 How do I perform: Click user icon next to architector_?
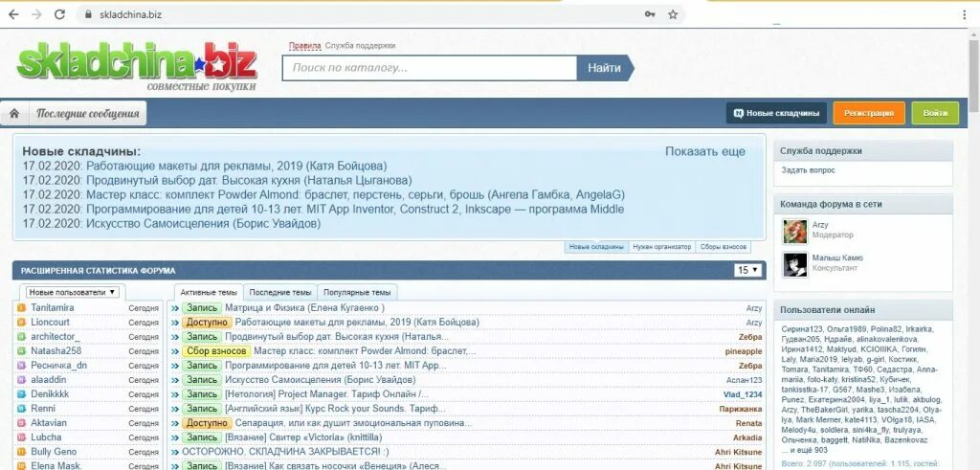tap(21, 337)
